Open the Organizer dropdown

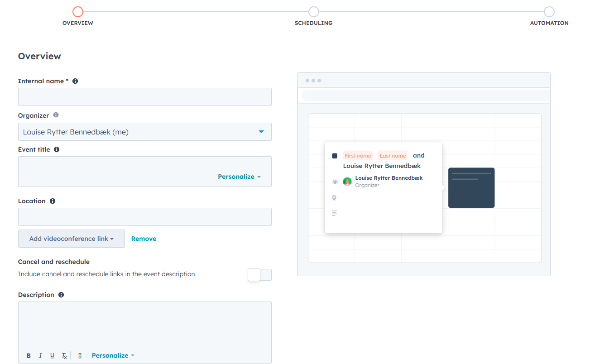(x=144, y=132)
